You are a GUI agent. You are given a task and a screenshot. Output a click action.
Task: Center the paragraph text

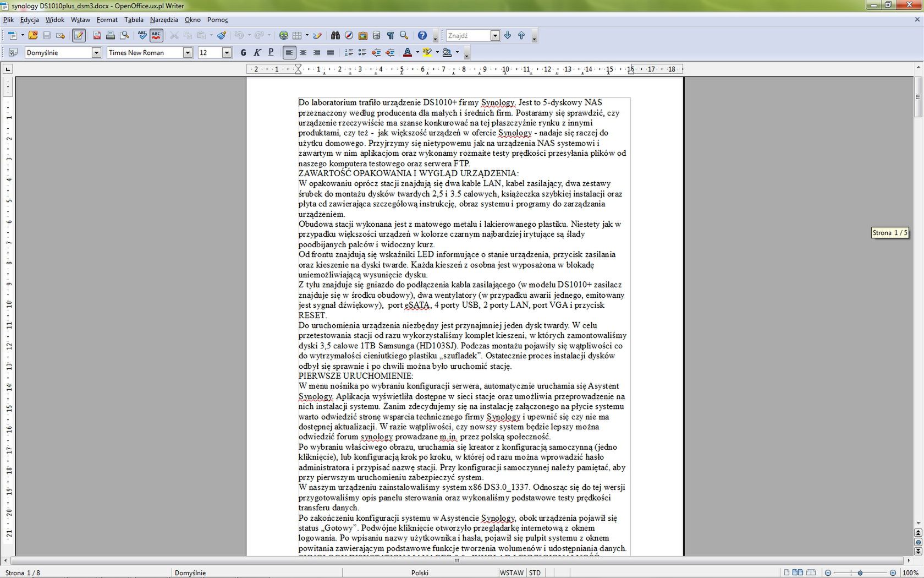click(302, 52)
